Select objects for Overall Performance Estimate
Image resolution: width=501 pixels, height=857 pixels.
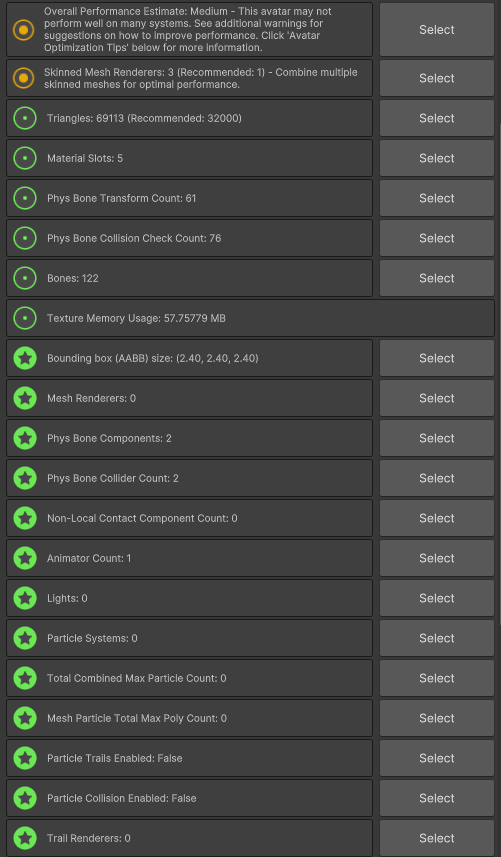click(x=437, y=30)
